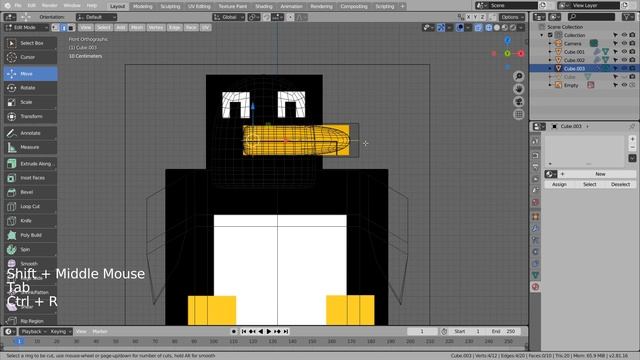This screenshot has width=640, height=360.
Task: Toggle visibility eye for Cube.001
Action: pyautogui.click(x=624, y=52)
